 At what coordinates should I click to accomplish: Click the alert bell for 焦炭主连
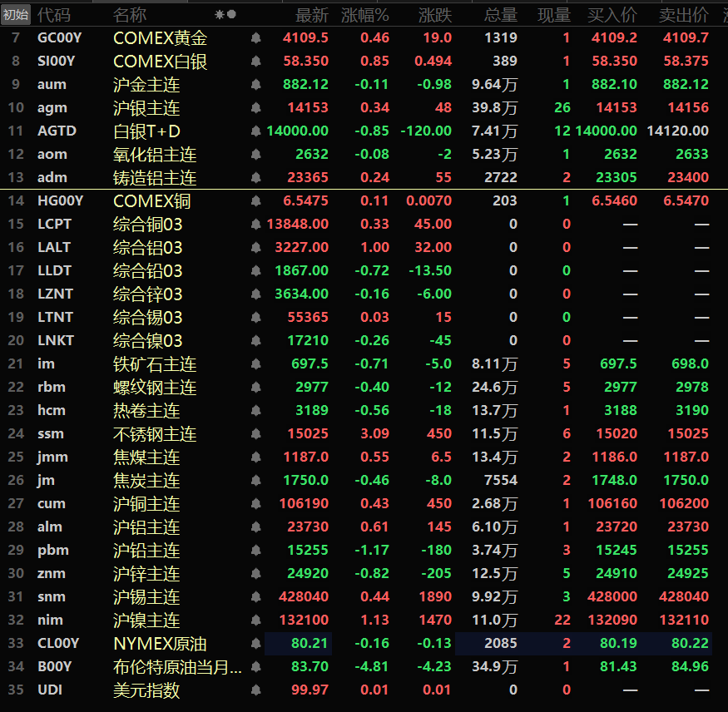point(255,480)
